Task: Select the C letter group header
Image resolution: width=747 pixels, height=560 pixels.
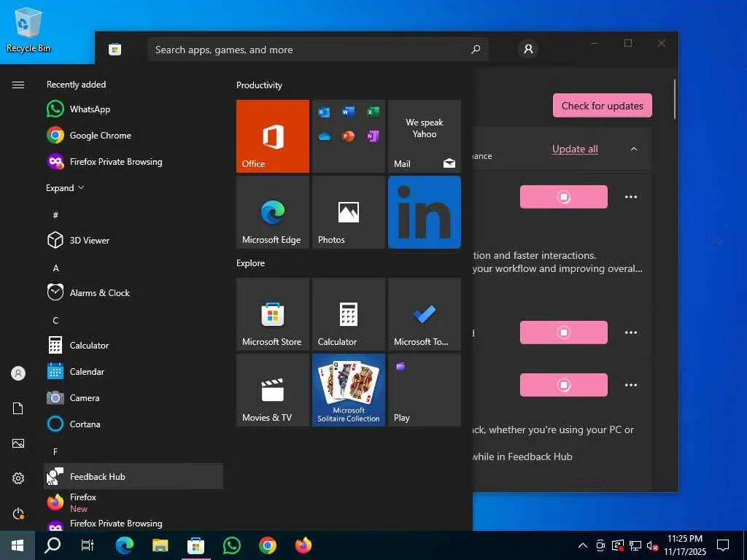Action: 55,321
